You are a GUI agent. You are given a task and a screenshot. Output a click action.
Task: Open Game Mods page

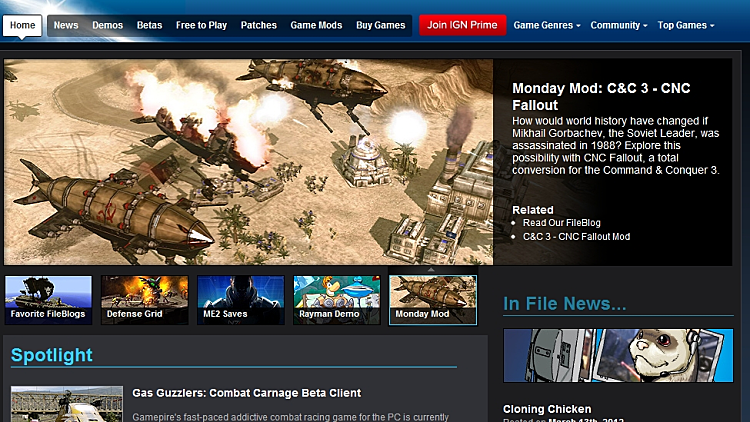pos(316,25)
